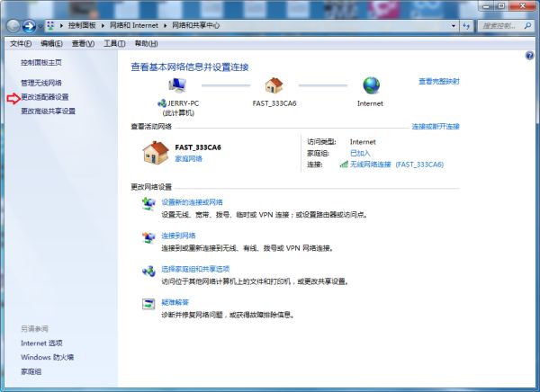Click the FAST_333CA6 house icon in network map
Image resolution: width=540 pixels, height=392 pixels.
(x=274, y=85)
